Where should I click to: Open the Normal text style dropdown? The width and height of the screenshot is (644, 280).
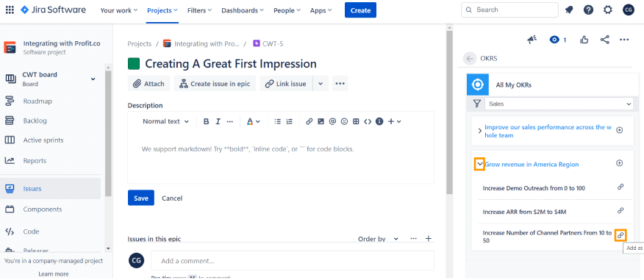tap(165, 121)
